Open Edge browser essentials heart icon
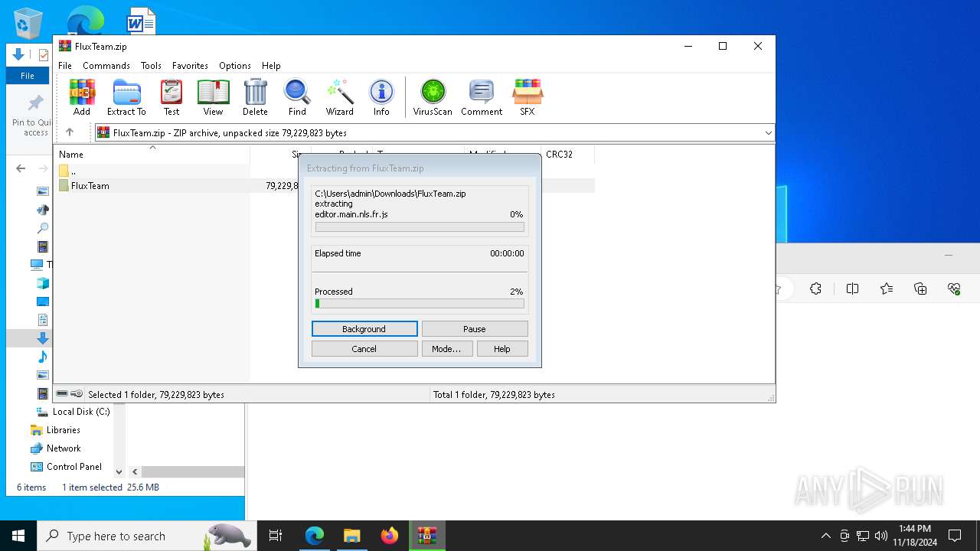The width and height of the screenshot is (980, 551). 954,289
